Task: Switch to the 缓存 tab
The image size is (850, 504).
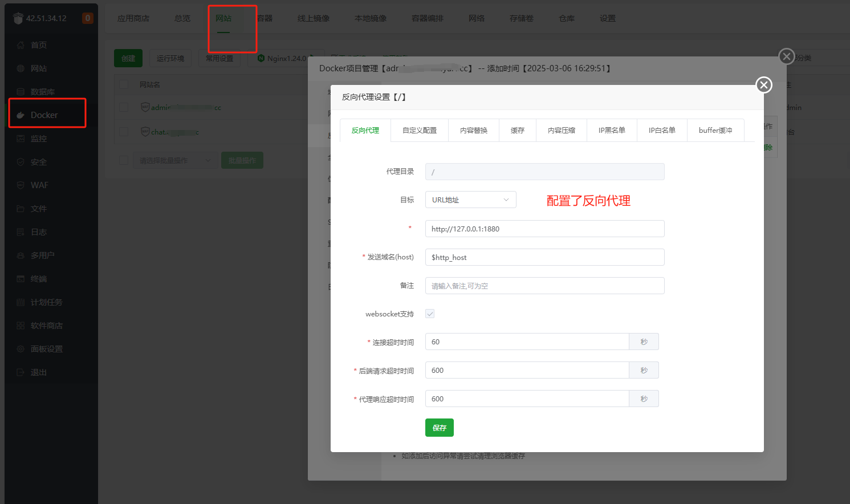Action: click(518, 131)
